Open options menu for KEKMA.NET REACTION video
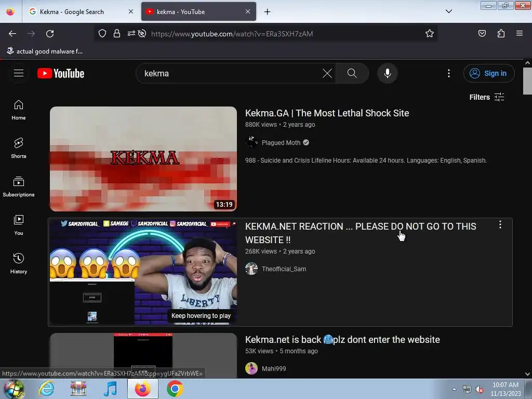Screen dimensions: 532x399 point(500,224)
